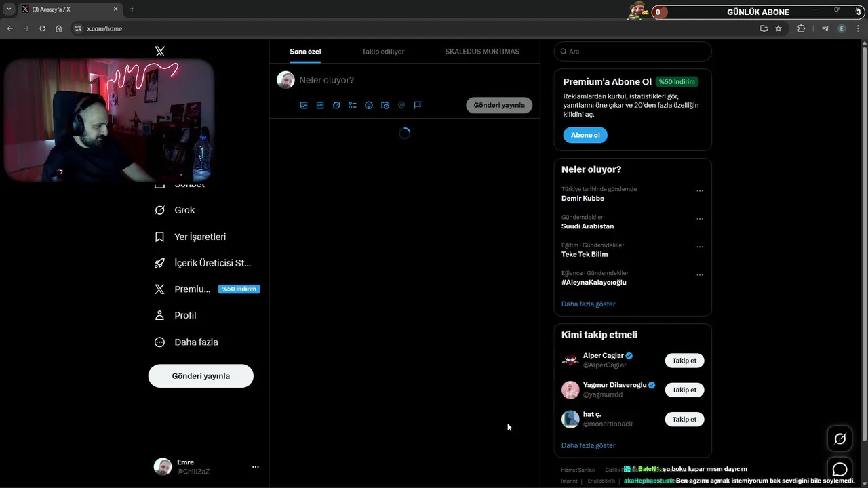The height and width of the screenshot is (488, 868).
Task: Add a photo to the post
Action: 304,105
